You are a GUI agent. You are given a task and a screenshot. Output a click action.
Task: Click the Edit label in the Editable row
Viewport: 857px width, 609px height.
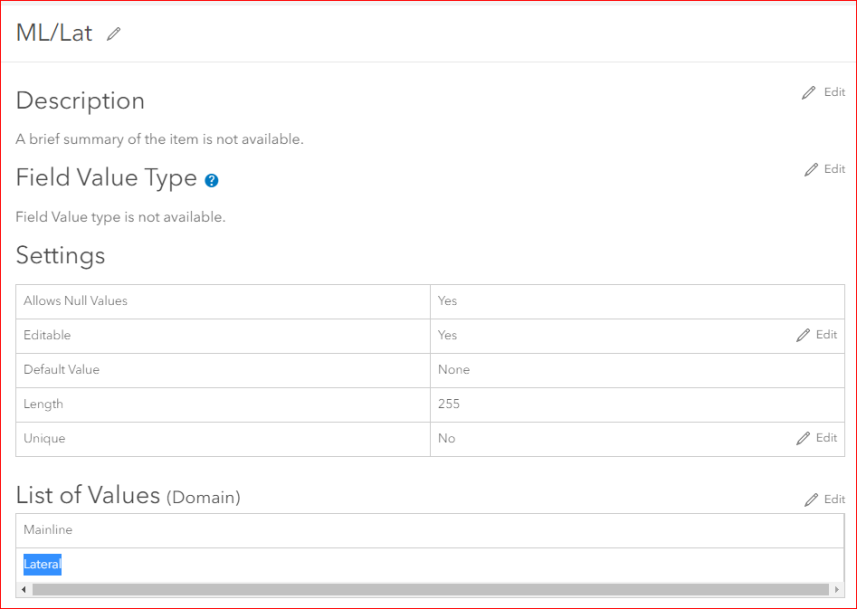(x=826, y=335)
